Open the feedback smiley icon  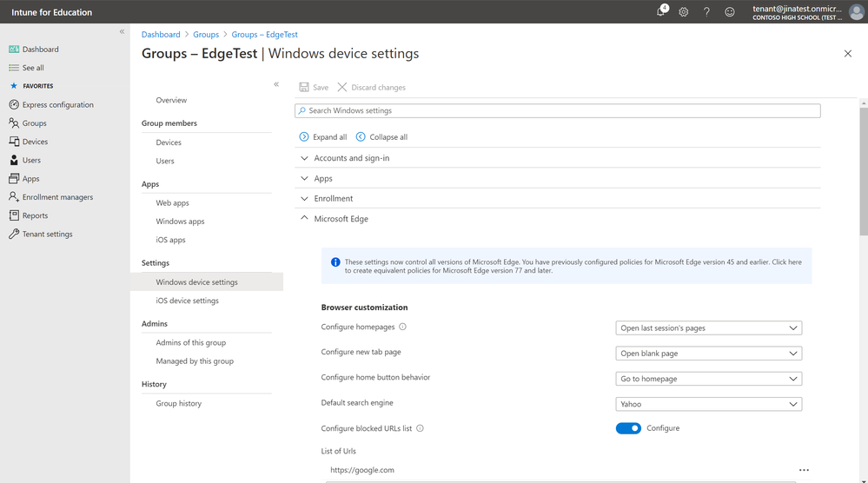coord(730,12)
